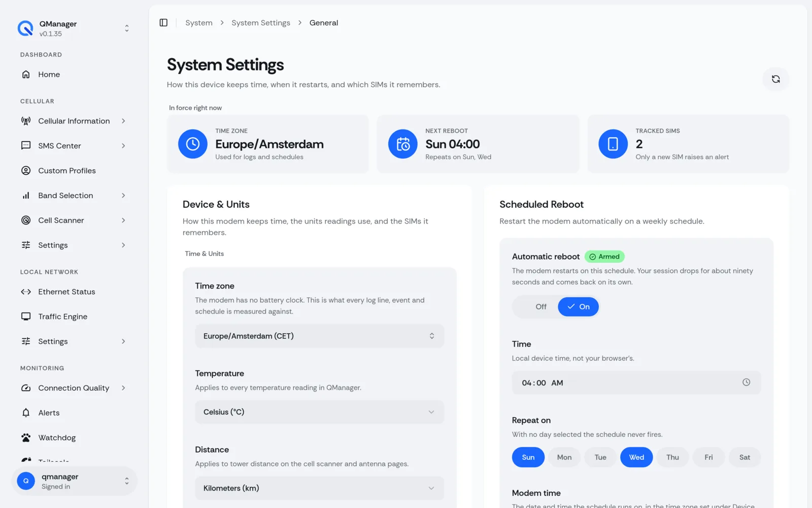
Task: Click the Tracked SIMs phone icon
Action: [x=613, y=144]
